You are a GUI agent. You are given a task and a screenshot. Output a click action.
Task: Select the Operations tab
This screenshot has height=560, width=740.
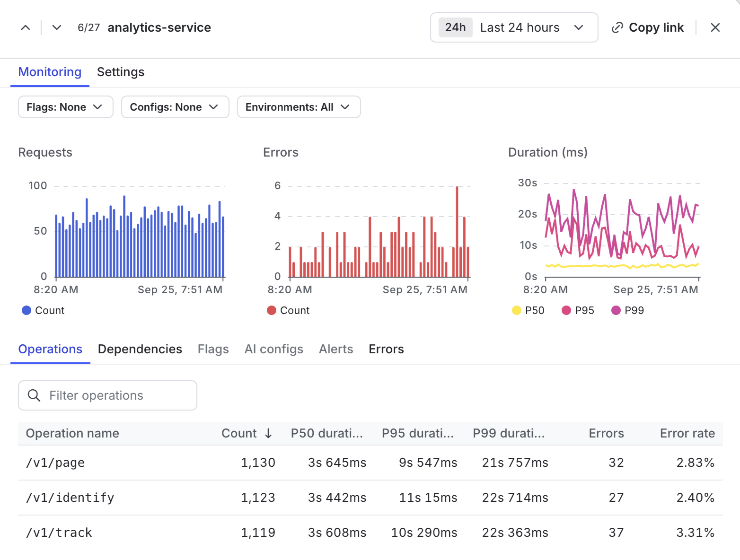(x=50, y=349)
